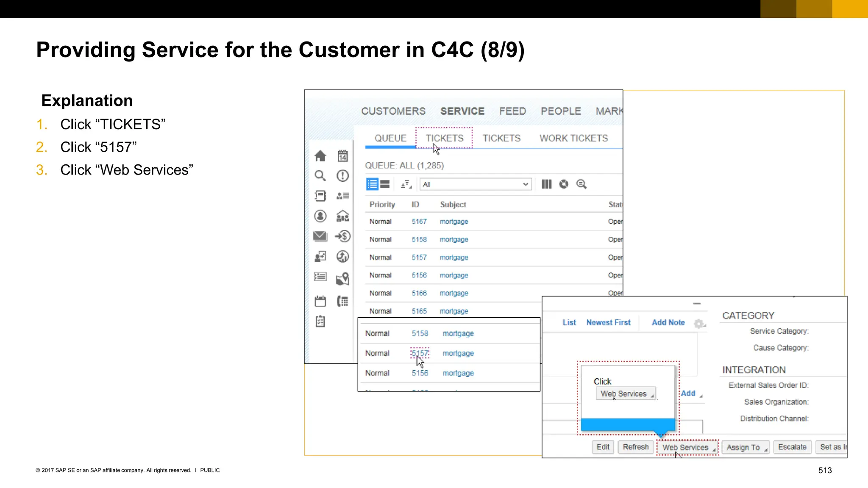
Task: Select the TICKETS tab in dotted outline
Action: coord(445,138)
